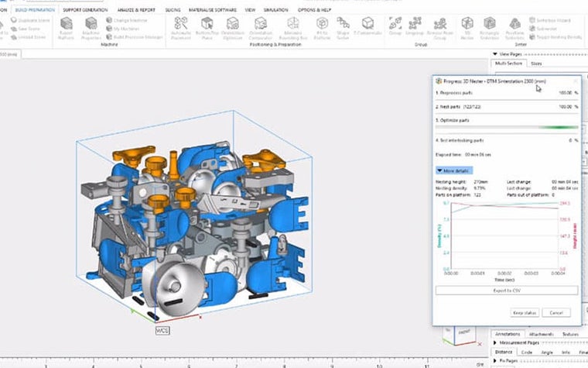Open the Orientation Optimizer
588x368 pixels.
tap(233, 28)
